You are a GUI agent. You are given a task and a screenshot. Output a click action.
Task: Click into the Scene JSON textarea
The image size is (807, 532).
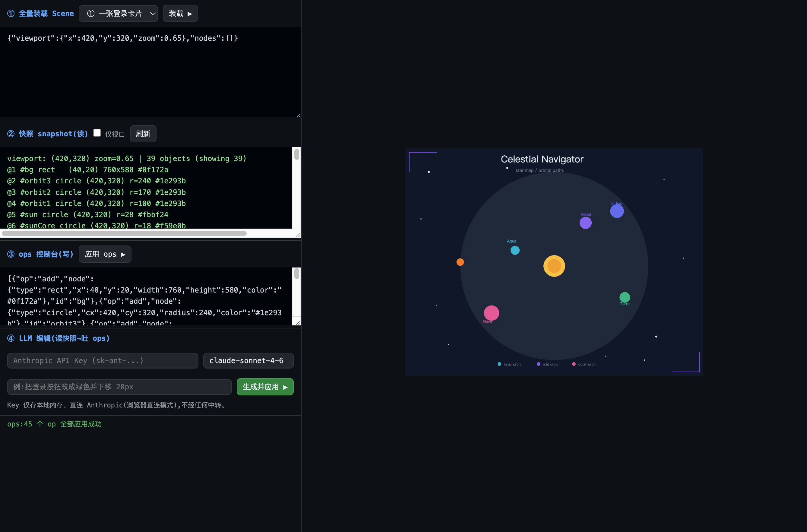[x=150, y=72]
